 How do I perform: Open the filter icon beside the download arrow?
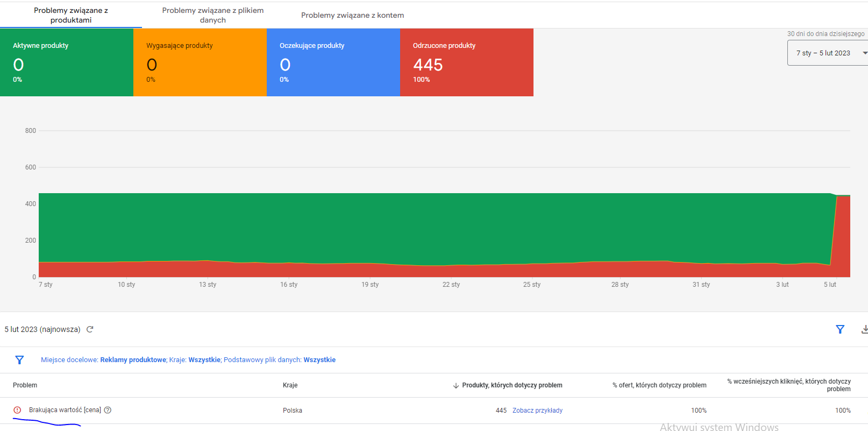tap(840, 329)
